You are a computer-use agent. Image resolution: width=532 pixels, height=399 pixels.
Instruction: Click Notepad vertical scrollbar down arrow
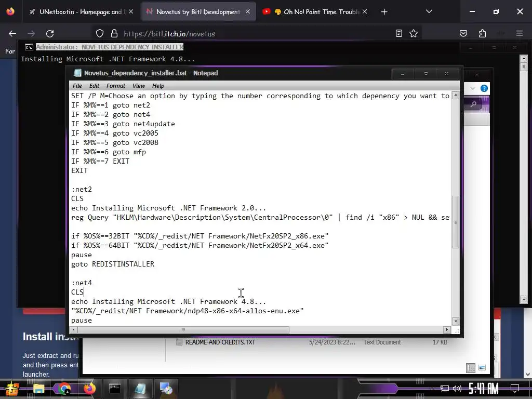(x=456, y=321)
